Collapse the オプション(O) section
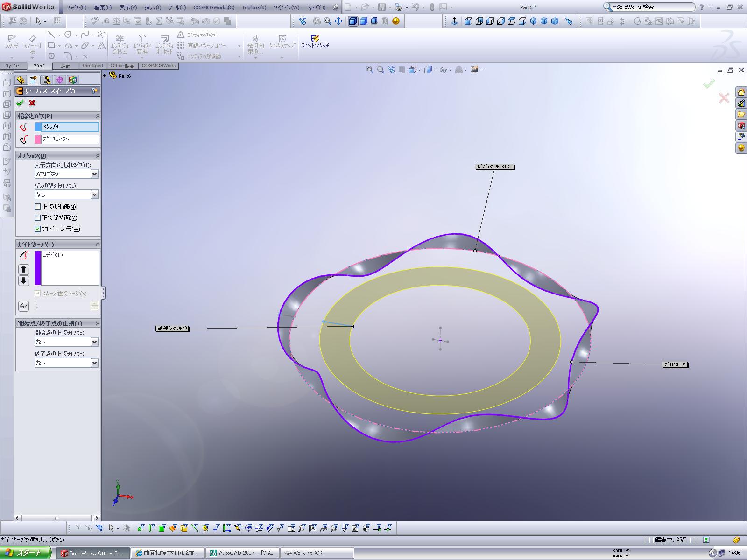 (x=98, y=155)
